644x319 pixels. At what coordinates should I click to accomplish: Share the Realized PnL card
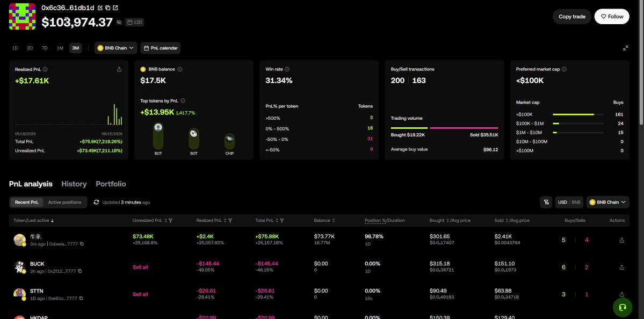[x=119, y=69]
